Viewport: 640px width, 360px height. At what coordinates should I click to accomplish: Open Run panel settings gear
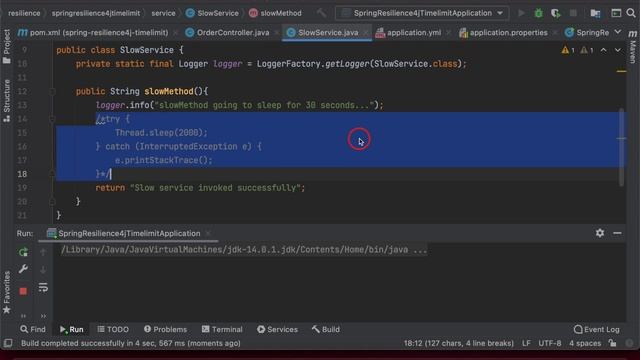(x=600, y=233)
